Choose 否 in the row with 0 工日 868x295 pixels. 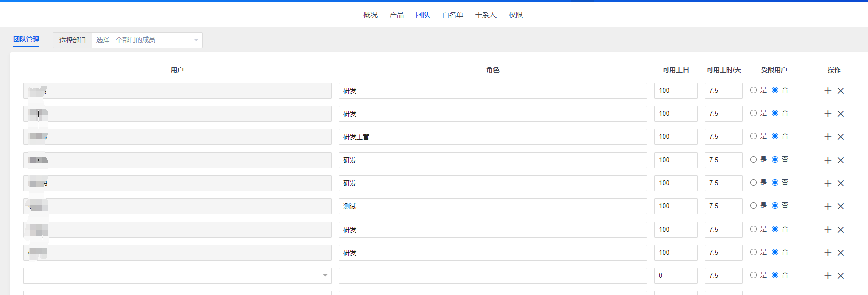point(775,275)
